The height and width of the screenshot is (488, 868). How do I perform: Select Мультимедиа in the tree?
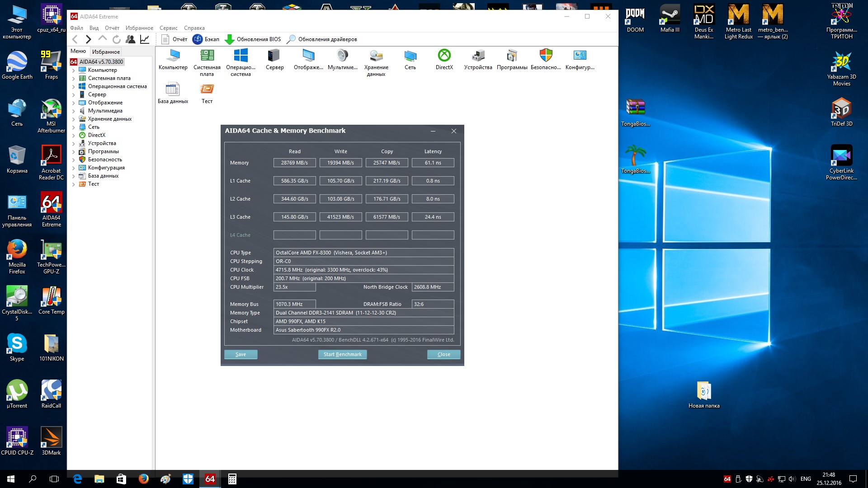pyautogui.click(x=105, y=111)
